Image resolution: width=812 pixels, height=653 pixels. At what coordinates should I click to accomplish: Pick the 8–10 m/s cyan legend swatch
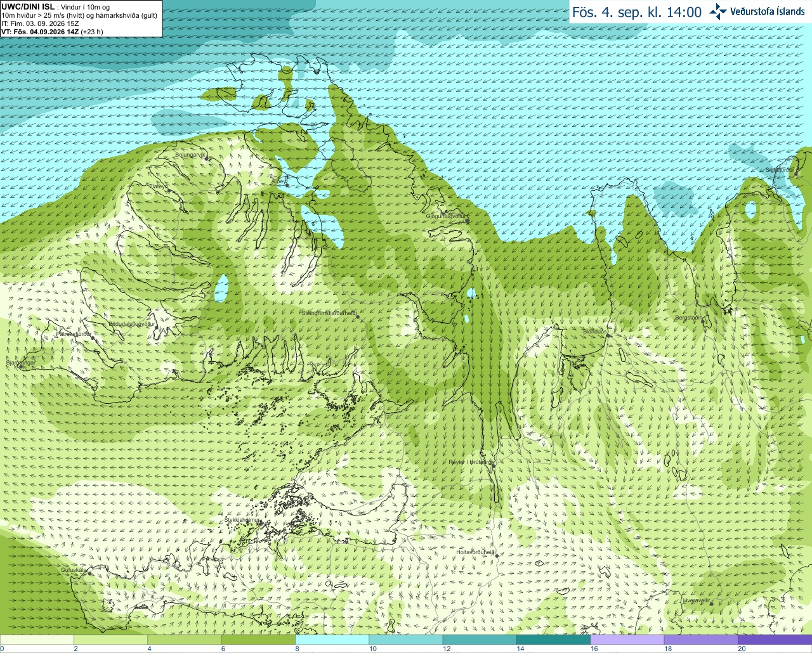coord(332,640)
